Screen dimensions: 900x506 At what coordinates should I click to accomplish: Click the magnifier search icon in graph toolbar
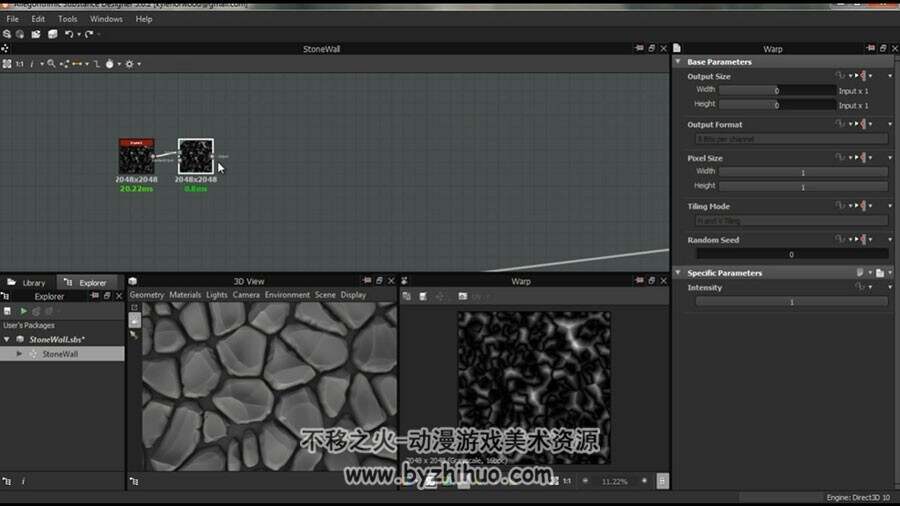point(51,64)
